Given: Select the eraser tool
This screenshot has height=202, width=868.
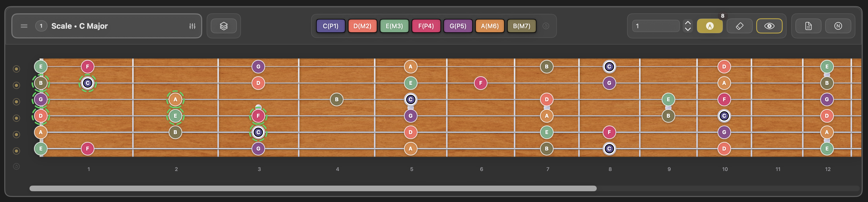Looking at the screenshot, I should pos(740,26).
